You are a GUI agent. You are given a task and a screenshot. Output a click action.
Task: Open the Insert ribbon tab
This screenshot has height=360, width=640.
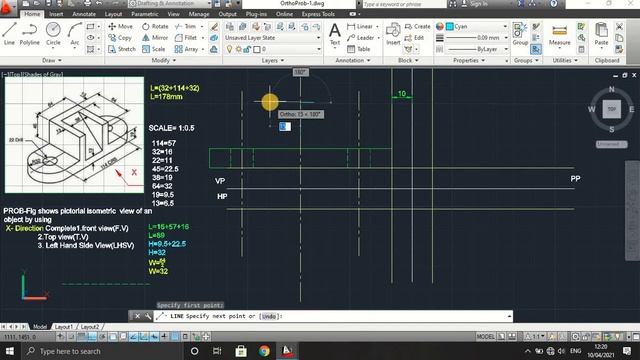coord(56,14)
